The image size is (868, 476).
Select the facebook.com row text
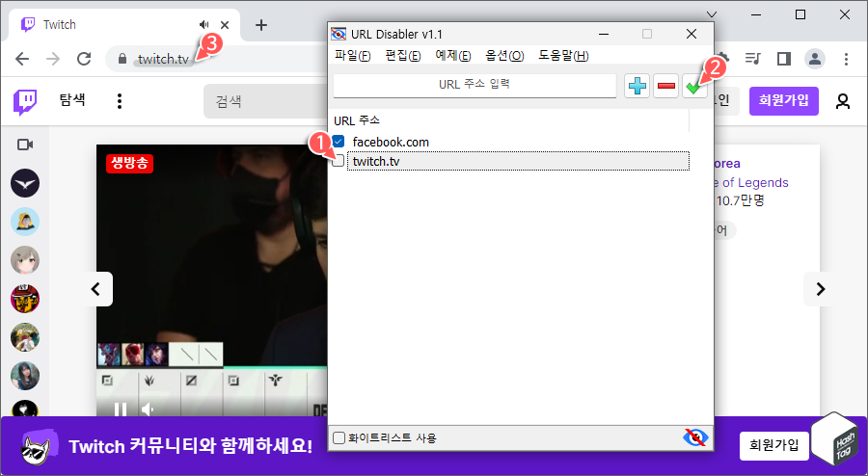pos(391,142)
